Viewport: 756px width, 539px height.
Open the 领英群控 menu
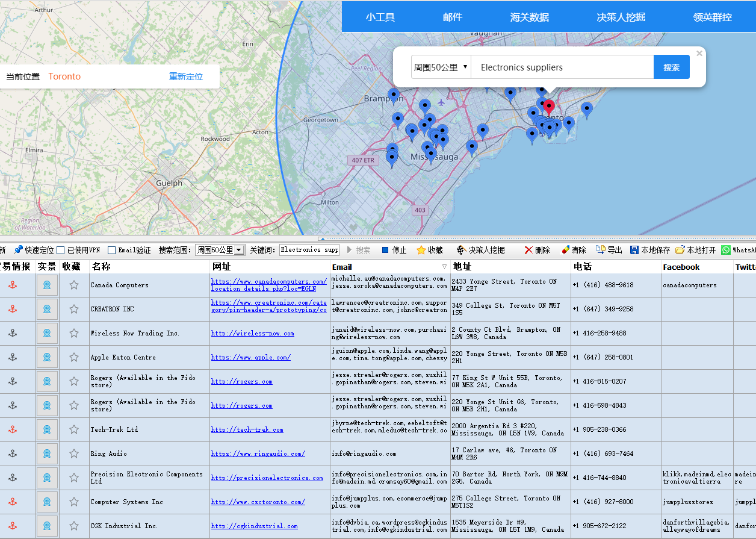pos(713,17)
